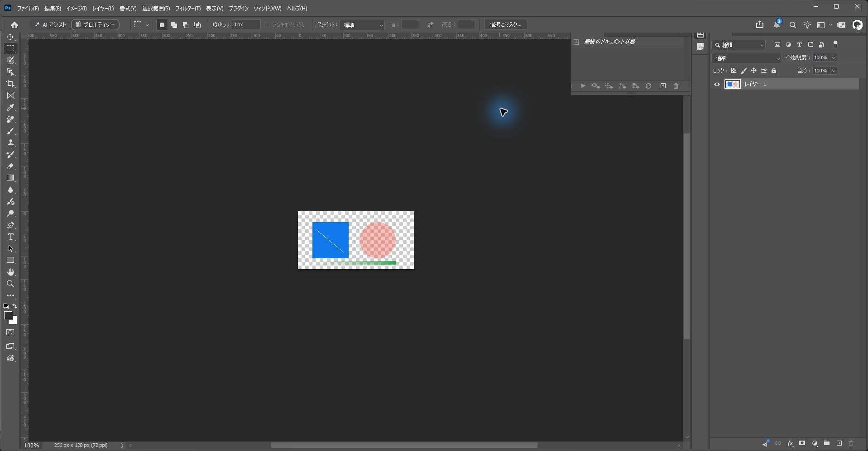Toggle lock transparent pixels
The width and height of the screenshot is (868, 451).
pos(734,71)
